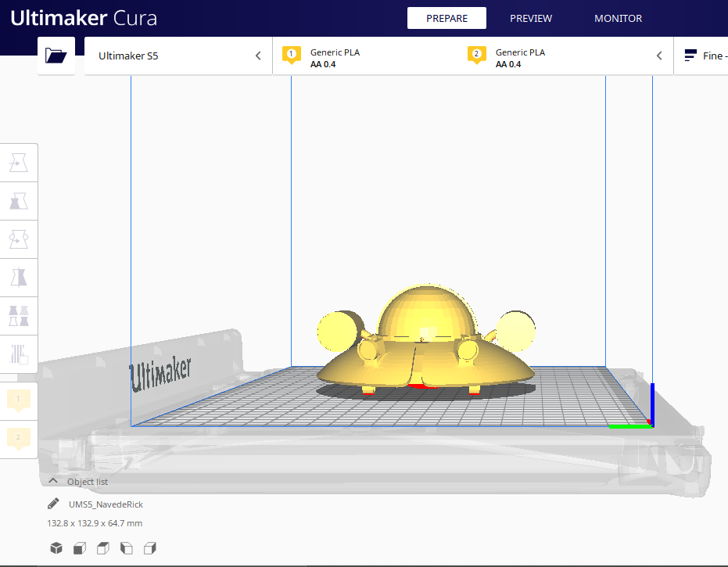Switch to the PREPARE stage
Screen dimensions: 728x567
pyautogui.click(x=446, y=18)
